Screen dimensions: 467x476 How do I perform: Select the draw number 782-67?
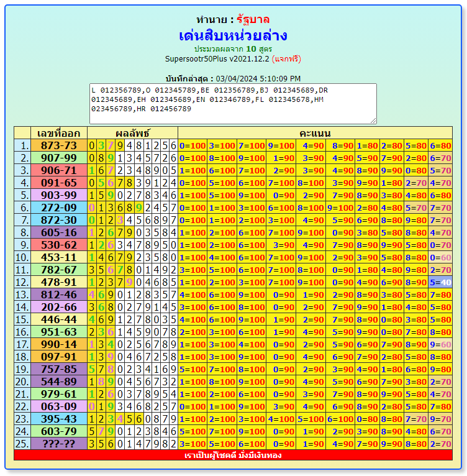tap(59, 270)
